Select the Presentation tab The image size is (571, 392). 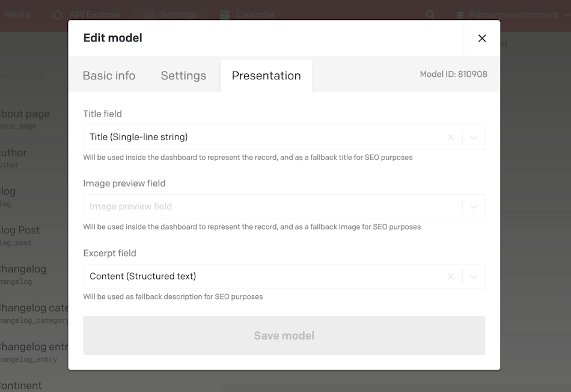[266, 75]
